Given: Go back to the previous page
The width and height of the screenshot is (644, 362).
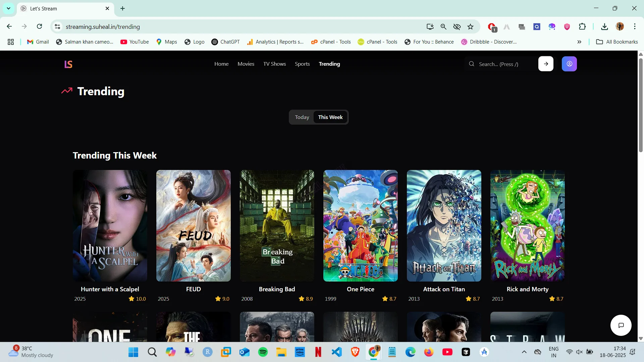Looking at the screenshot, I should pos(9,26).
